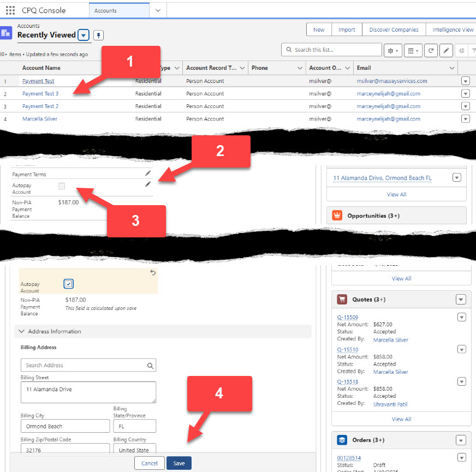
Task: Open the Quotes related list dropdown
Action: tap(461, 300)
